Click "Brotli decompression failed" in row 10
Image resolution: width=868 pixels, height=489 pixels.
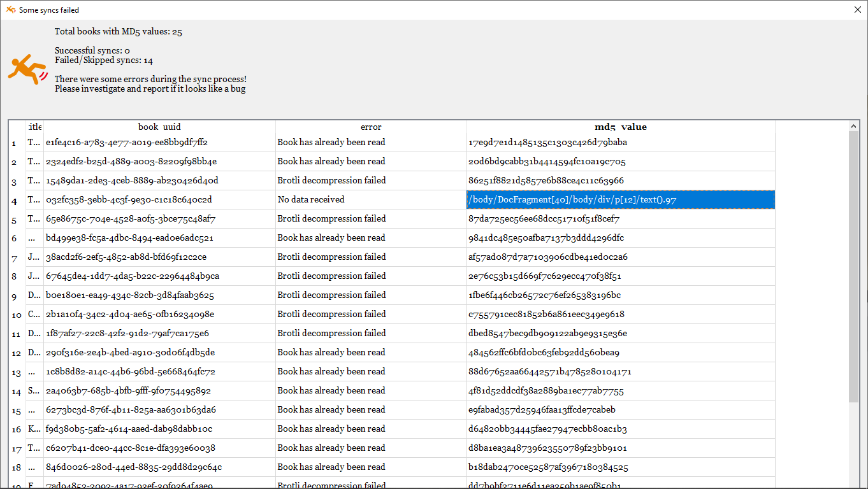[371, 315]
